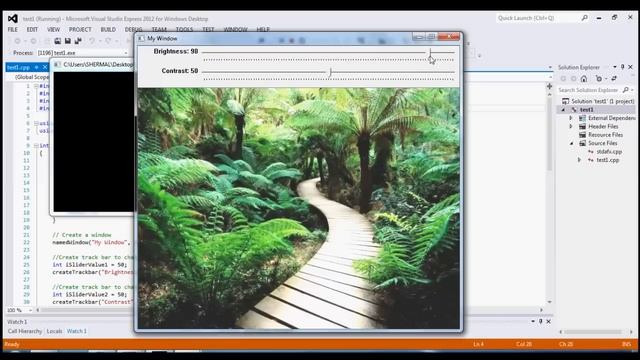Open the VIEW menu

coord(53,29)
